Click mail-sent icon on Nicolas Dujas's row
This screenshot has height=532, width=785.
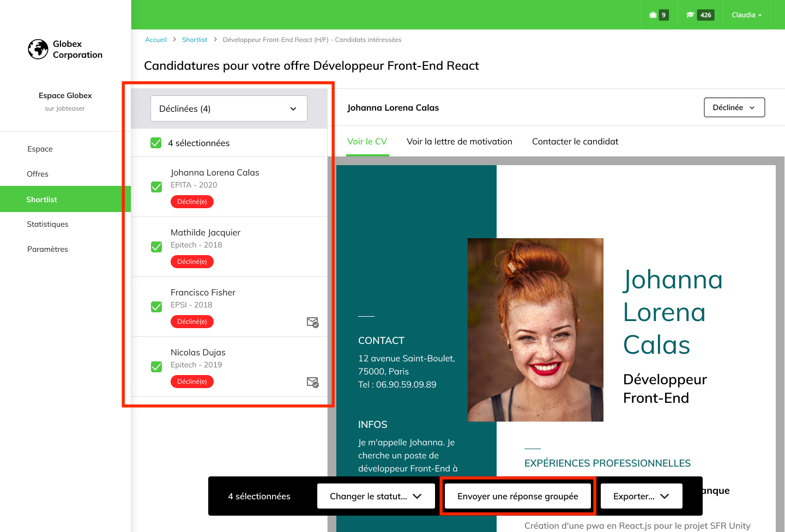click(x=312, y=382)
